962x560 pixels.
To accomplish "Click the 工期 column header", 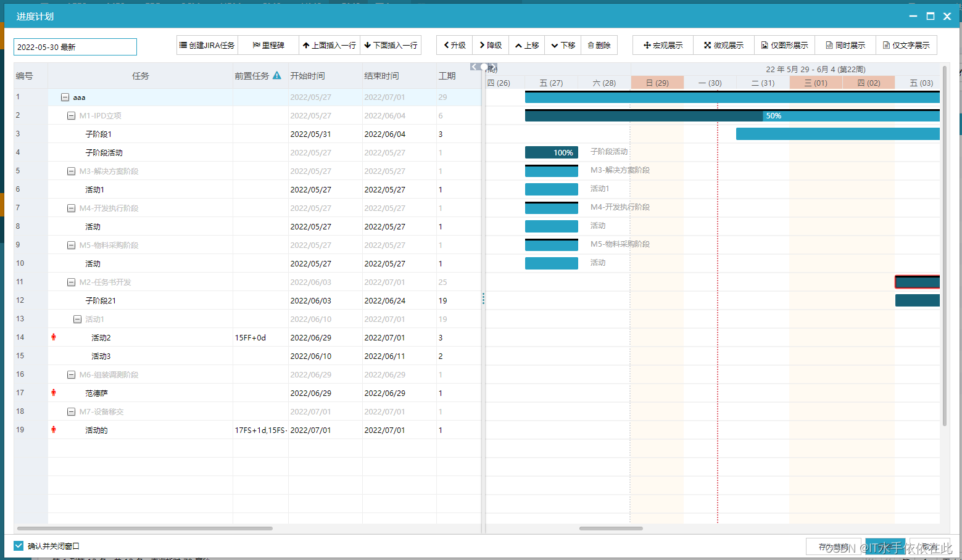I will (458, 76).
